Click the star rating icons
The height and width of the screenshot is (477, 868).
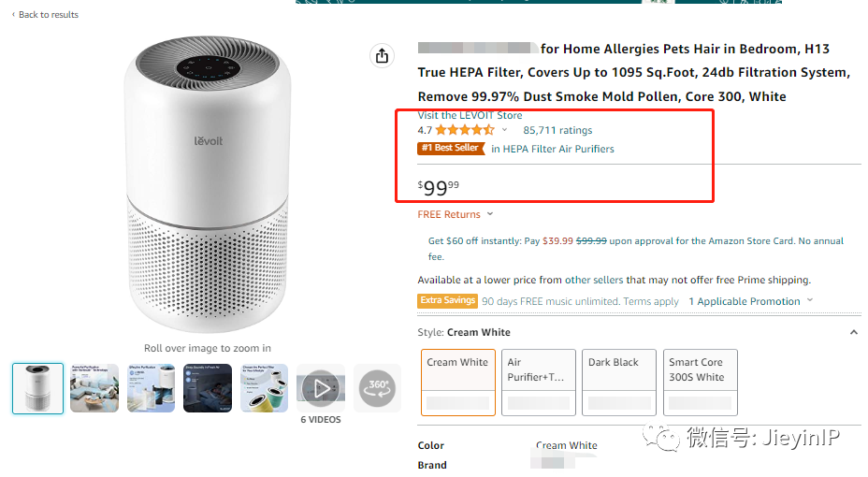pyautogui.click(x=465, y=130)
